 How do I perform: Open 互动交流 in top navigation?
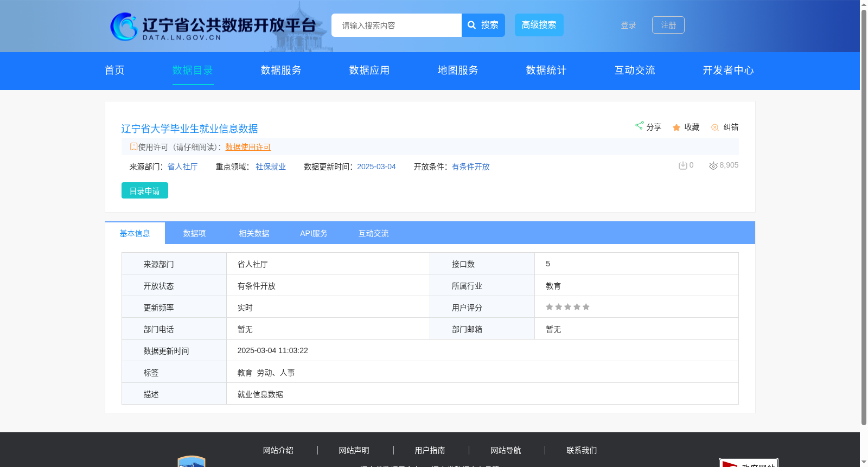click(635, 70)
